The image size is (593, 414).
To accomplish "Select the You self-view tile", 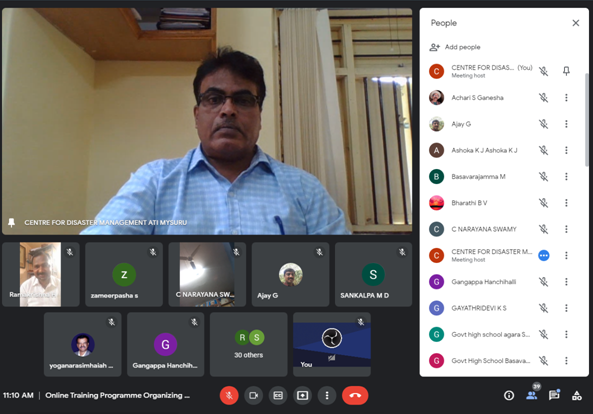I will (332, 344).
